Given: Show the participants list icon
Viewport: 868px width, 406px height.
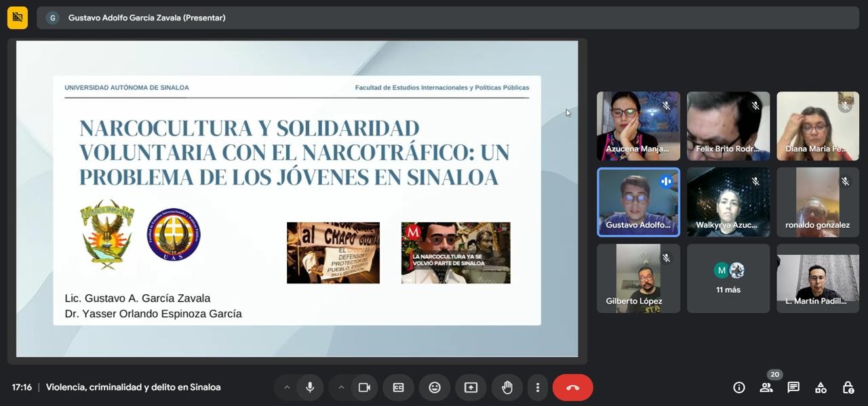Looking at the screenshot, I should pos(766,388).
